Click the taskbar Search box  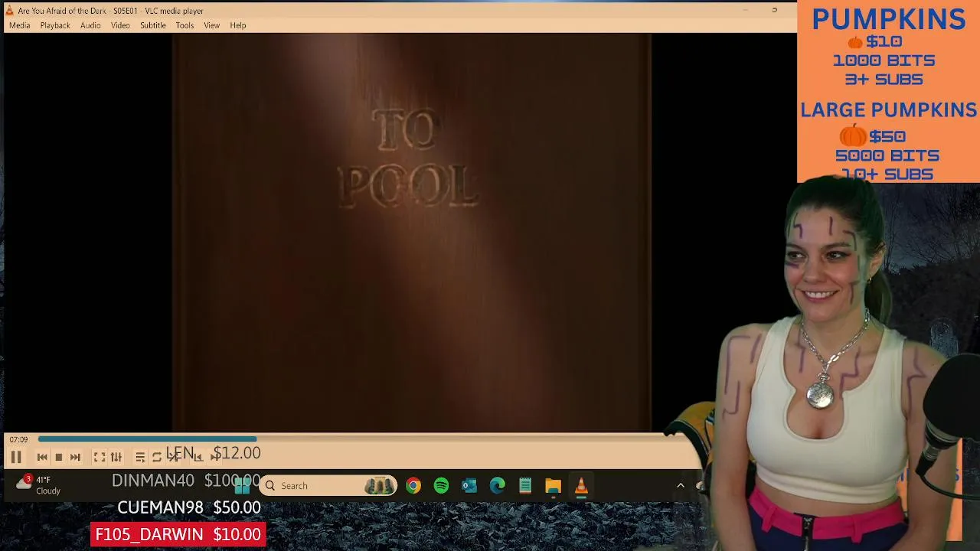328,485
